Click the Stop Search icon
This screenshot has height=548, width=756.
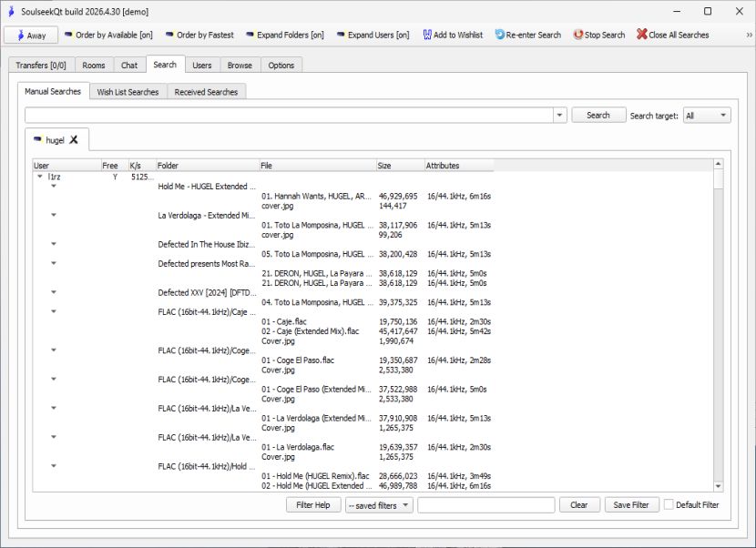point(577,36)
